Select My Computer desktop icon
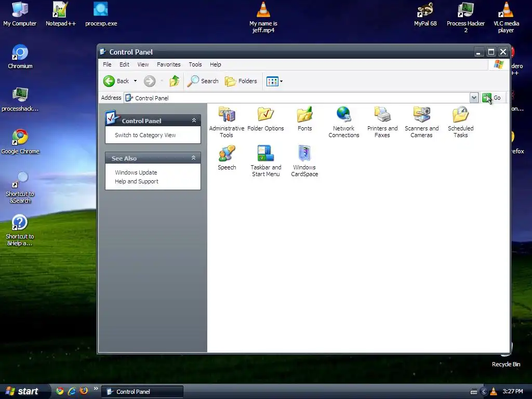Screen dimensions: 532x399 point(20,14)
